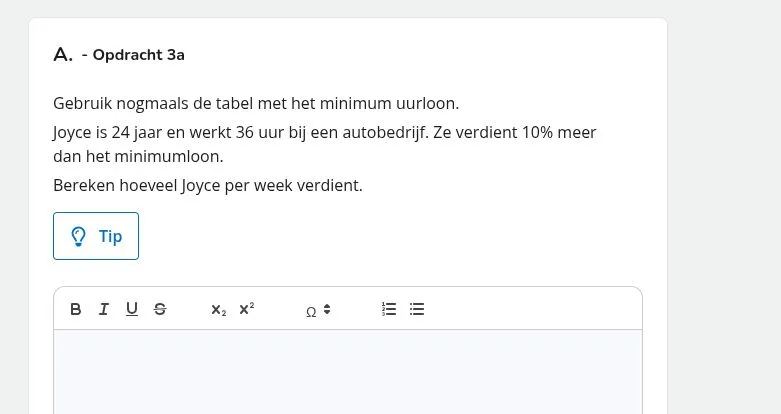Toggle bold formatting in the editor
This screenshot has width=781, height=414.
(x=76, y=310)
